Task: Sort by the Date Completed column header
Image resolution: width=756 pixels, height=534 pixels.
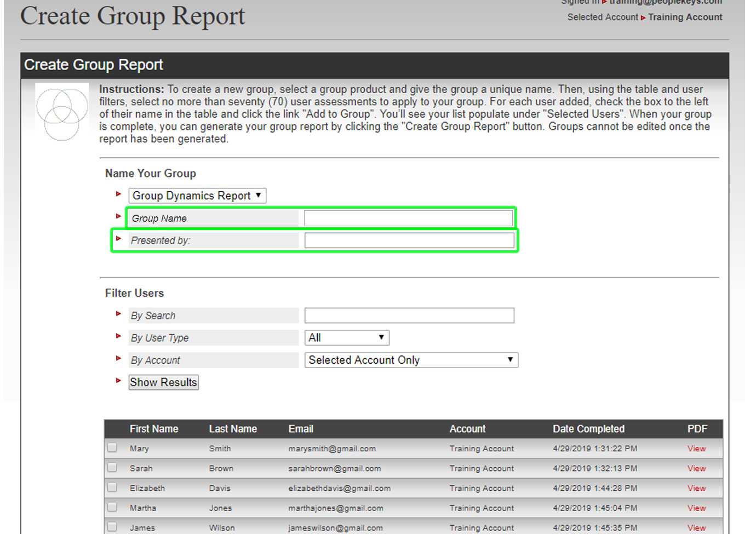Action: tap(588, 429)
